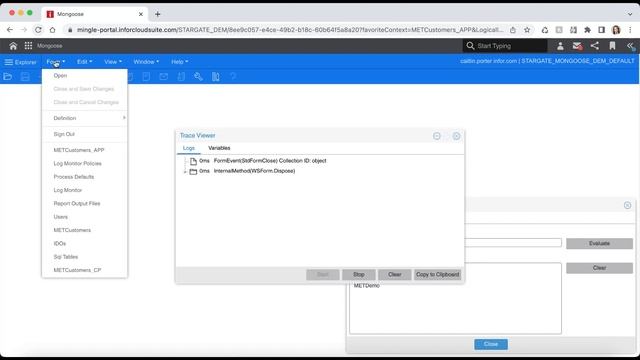The image size is (640, 360).
Task: Open the Window dropdown menu
Action: pyautogui.click(x=146, y=62)
